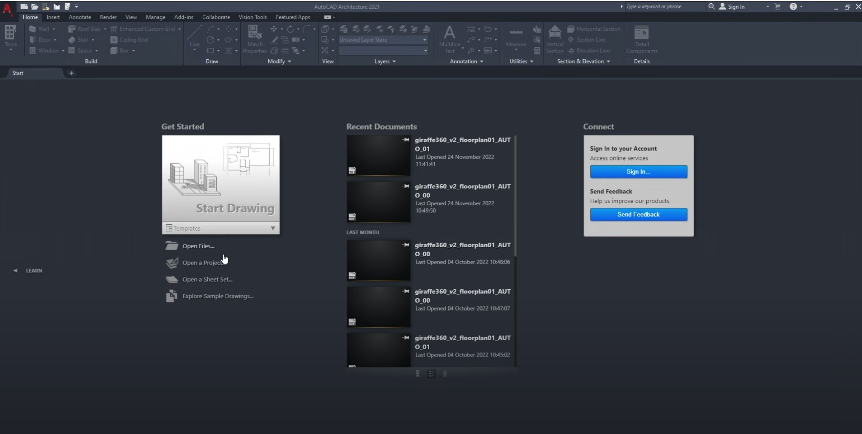Viewport: 862px width, 434px height.
Task: Pin the first recent document entry
Action: click(x=406, y=140)
